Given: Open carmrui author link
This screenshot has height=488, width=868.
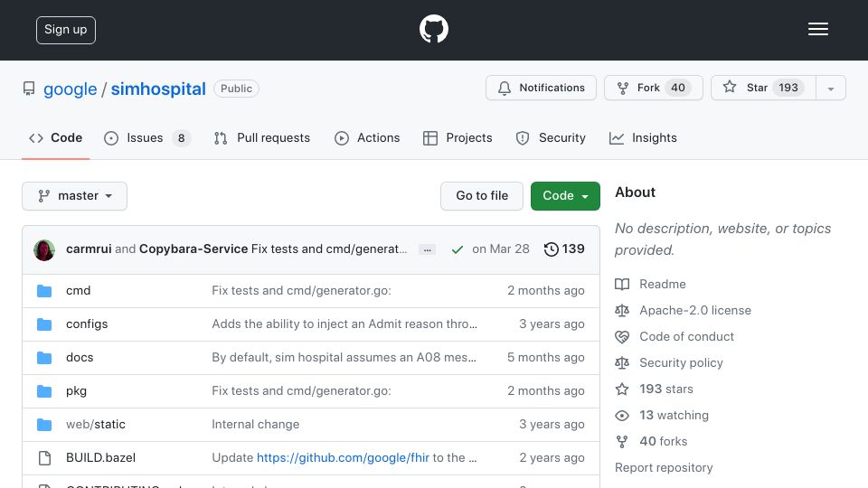Looking at the screenshot, I should click(x=89, y=249).
